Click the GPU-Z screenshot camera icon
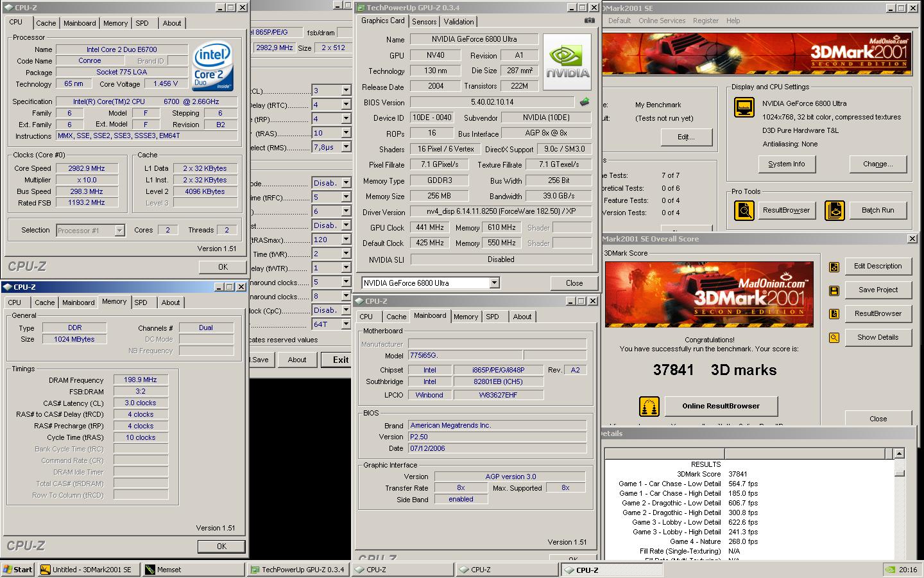Viewport: 924px width, 578px height. pos(589,21)
